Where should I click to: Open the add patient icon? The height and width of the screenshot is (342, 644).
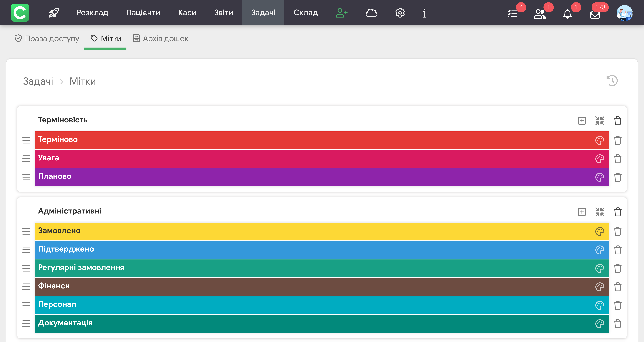[341, 13]
